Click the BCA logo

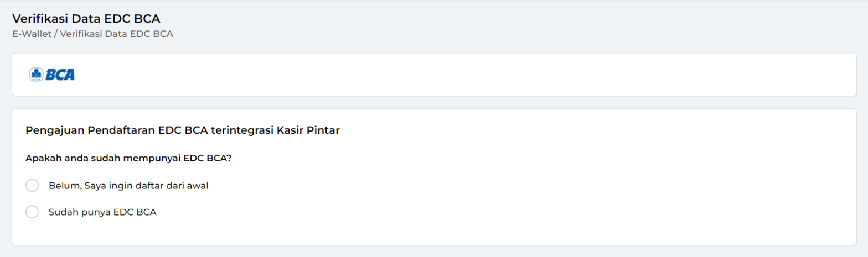[52, 75]
